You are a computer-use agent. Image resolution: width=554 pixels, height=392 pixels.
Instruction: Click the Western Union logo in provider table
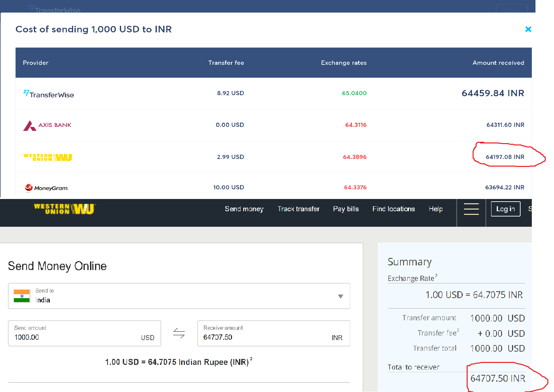(48, 157)
